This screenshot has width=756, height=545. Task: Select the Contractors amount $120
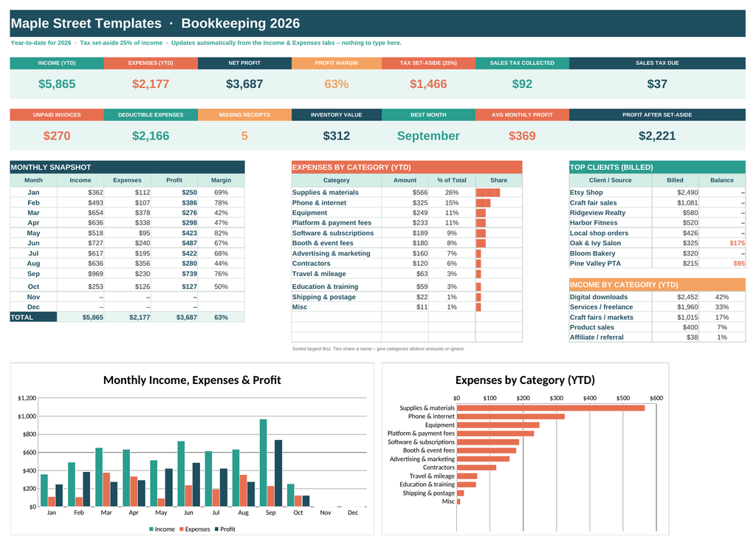click(405, 264)
